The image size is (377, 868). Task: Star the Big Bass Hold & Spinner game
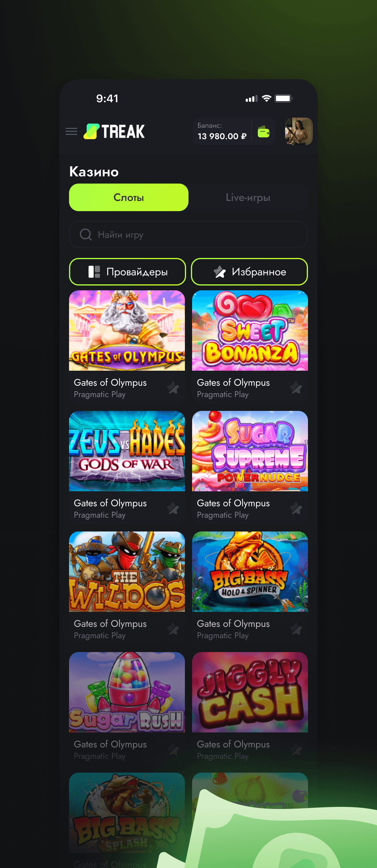296,629
